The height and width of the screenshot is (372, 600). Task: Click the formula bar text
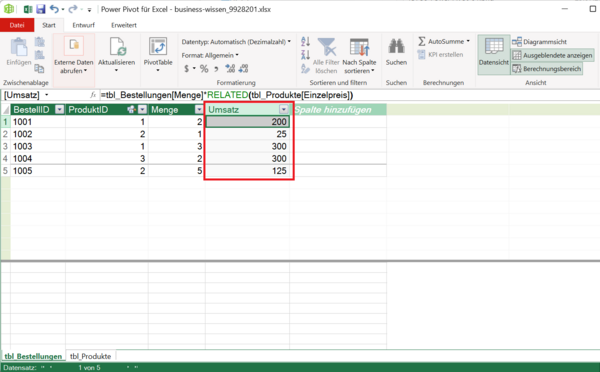pos(227,95)
